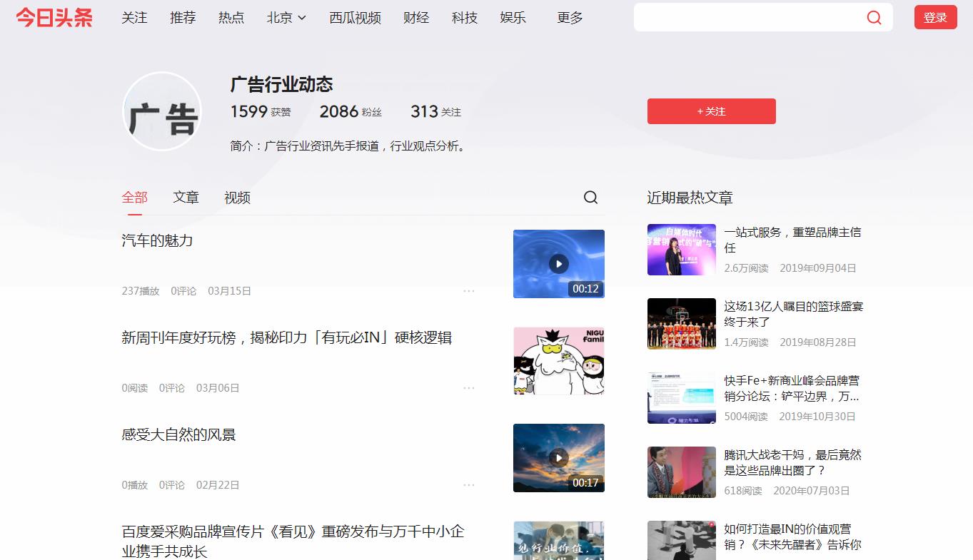Open the 新周刊年度好玩榜 article thumbnail
973x560 pixels.
pyautogui.click(x=559, y=361)
